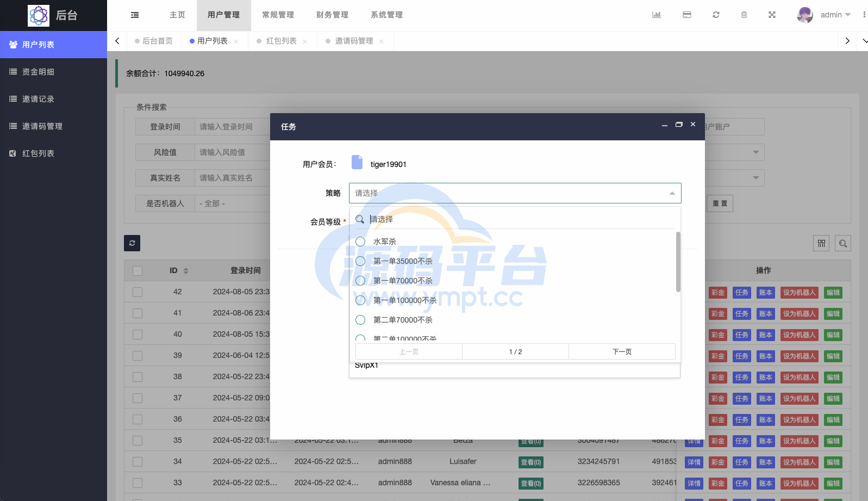
Task: Select the 第一单100000不杀 radio option
Action: pos(360,300)
